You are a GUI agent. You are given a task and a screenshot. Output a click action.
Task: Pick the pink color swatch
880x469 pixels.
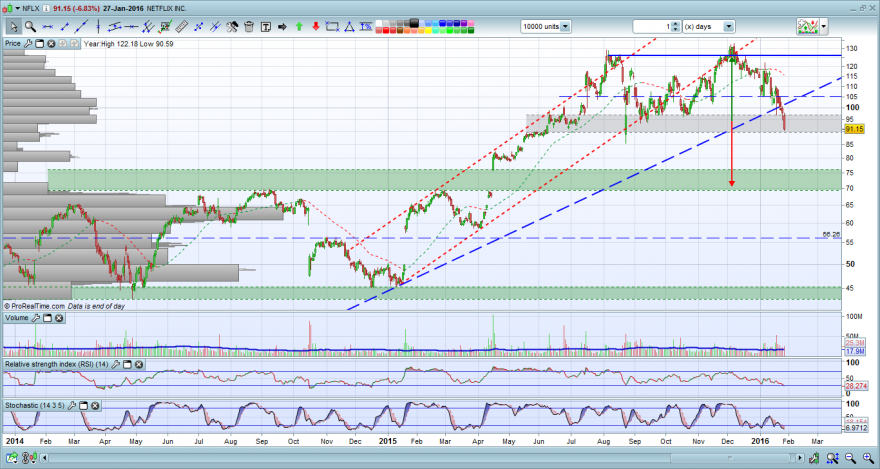click(x=471, y=23)
